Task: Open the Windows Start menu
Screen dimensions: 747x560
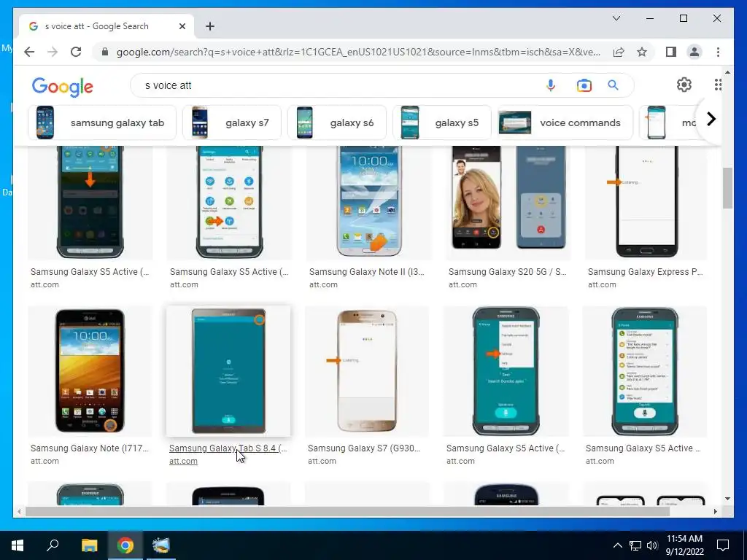Action: (18, 545)
